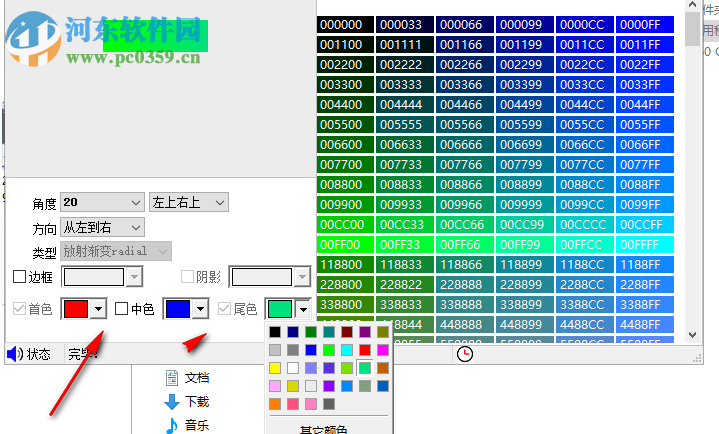Viewport: 719px width, 434px height.
Task: Pick the magenta swatch in the palette popup
Action: pos(383,350)
